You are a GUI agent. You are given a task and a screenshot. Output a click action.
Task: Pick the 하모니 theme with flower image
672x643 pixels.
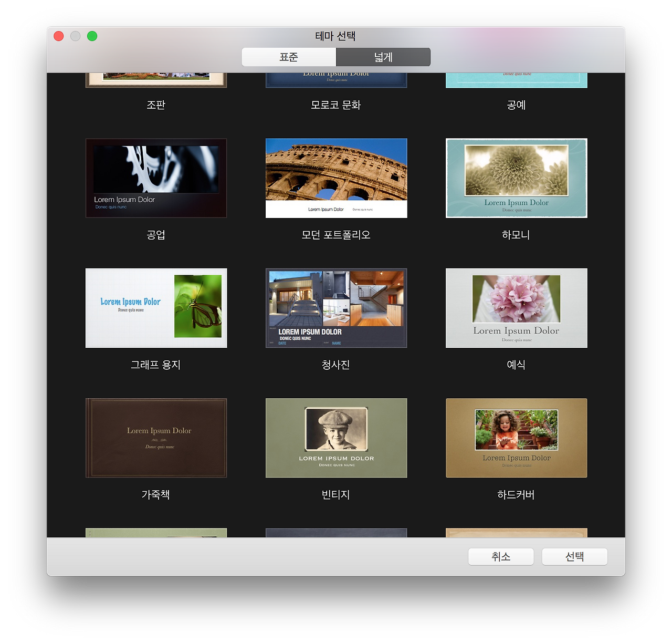point(516,178)
